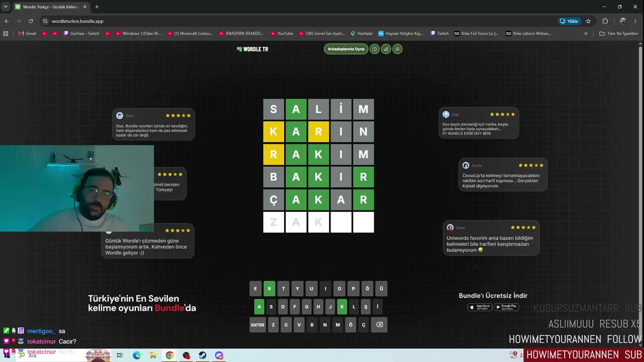This screenshot has width=644, height=362.
Task: Tap the T key on the on-screen keyboard
Action: [283, 289]
